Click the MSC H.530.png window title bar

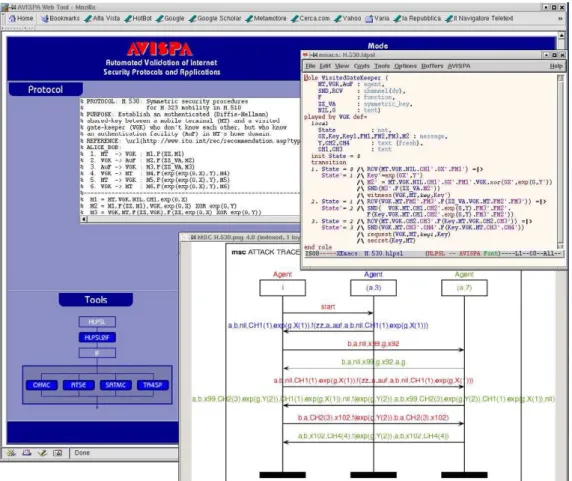coord(240,237)
